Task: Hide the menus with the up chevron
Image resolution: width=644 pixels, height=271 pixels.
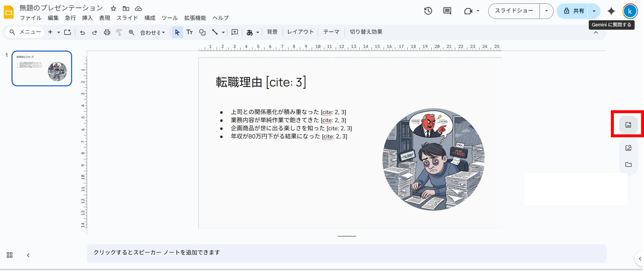Action: 596,32
